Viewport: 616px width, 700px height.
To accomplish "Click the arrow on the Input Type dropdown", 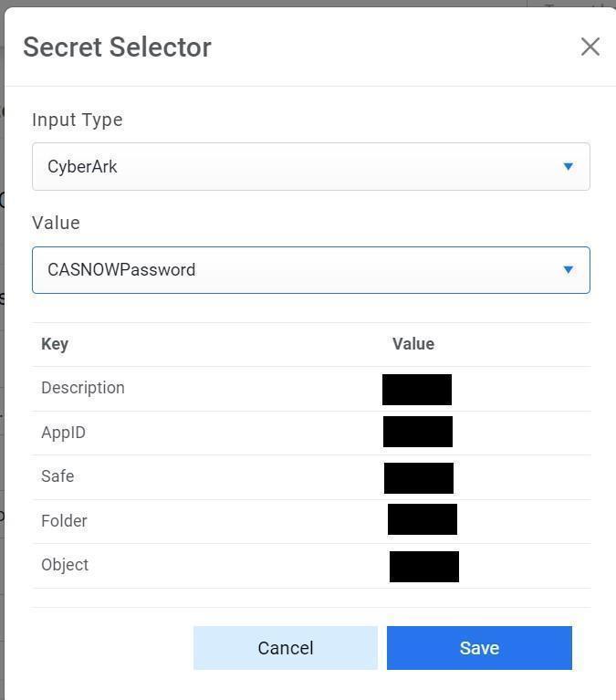I will [568, 167].
